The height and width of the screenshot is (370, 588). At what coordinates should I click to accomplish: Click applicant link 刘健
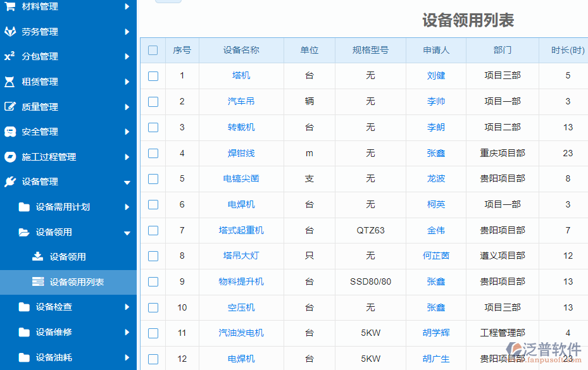tap(436, 75)
